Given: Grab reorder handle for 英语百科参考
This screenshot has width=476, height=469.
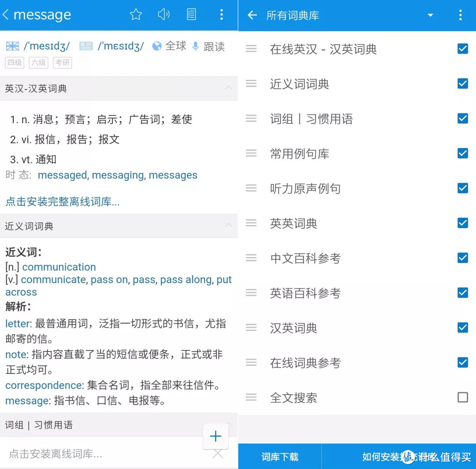Looking at the screenshot, I should tap(251, 293).
